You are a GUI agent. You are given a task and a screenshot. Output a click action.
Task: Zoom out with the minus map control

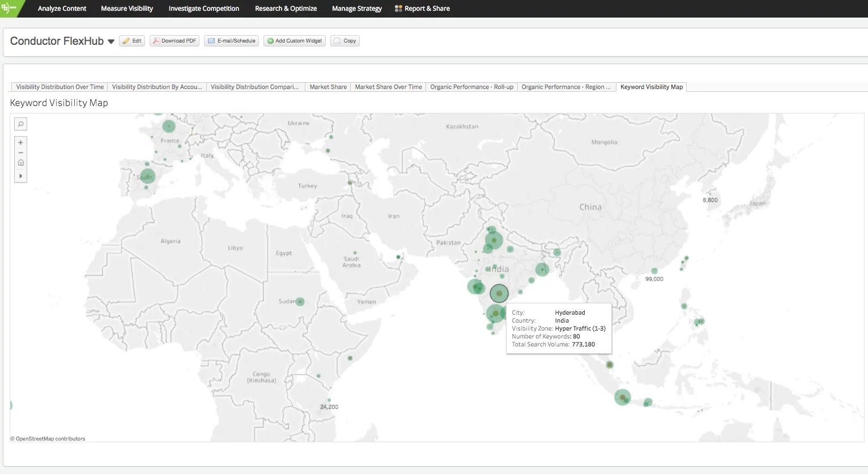[20, 153]
